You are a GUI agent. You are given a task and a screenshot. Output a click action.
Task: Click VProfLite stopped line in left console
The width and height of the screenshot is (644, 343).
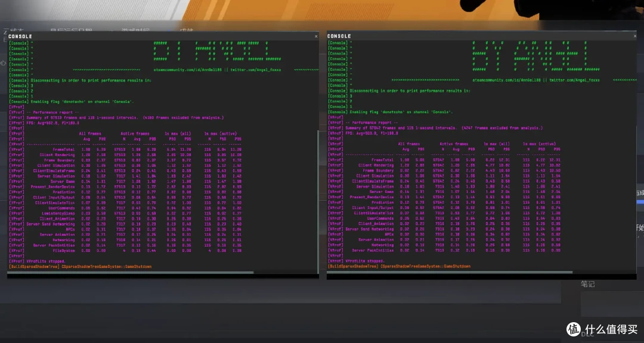[x=37, y=261]
